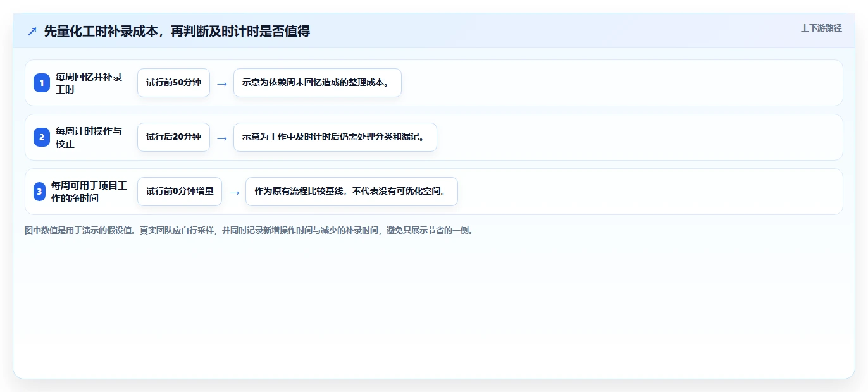Click the title 先量化工时补录成本，再判断及时计时是否值得
The height and width of the screenshot is (392, 868).
tap(177, 31)
